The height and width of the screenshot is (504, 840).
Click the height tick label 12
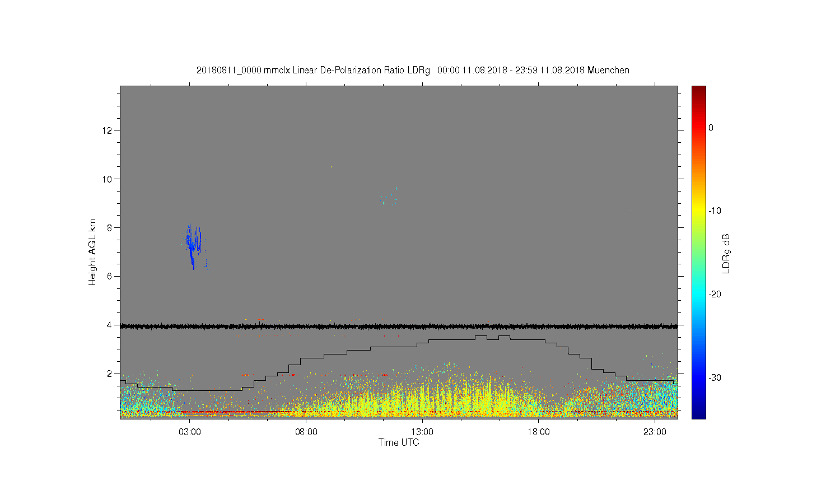[x=108, y=130]
